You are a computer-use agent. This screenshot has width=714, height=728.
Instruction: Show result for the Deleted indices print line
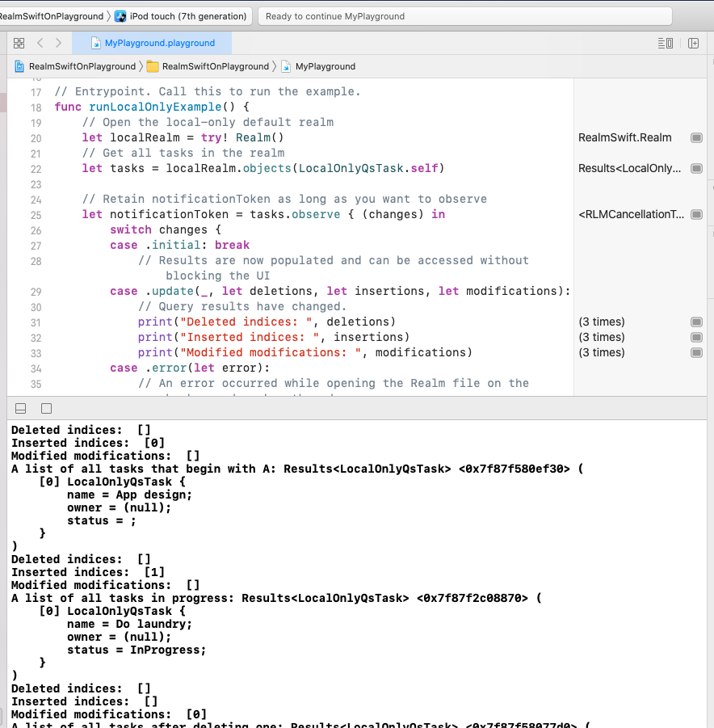coord(696,322)
